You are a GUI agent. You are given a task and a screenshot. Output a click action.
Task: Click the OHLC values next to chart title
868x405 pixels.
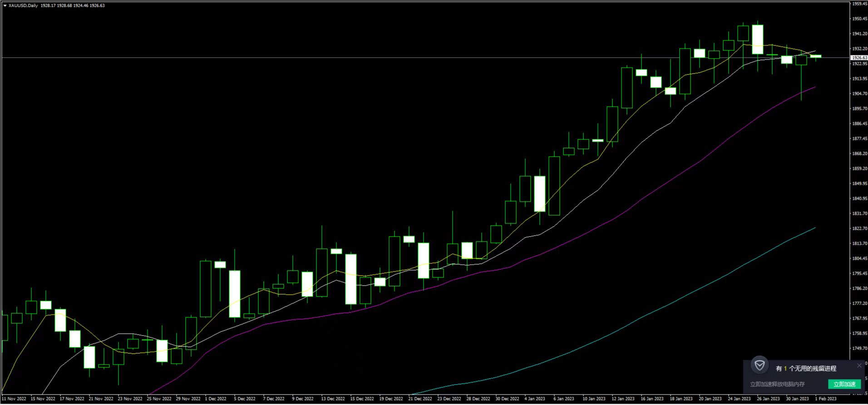coord(73,5)
